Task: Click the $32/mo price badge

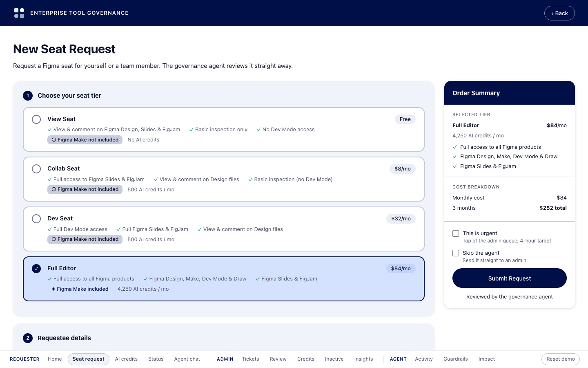Action: [401, 219]
